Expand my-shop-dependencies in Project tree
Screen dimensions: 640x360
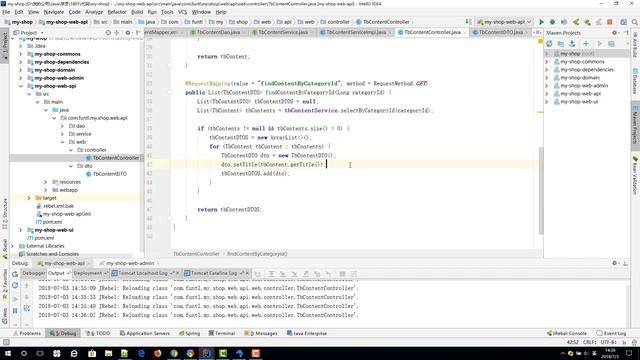(20, 62)
